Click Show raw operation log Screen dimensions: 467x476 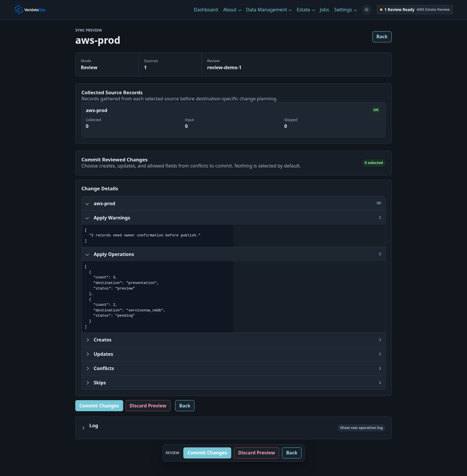[x=361, y=428]
